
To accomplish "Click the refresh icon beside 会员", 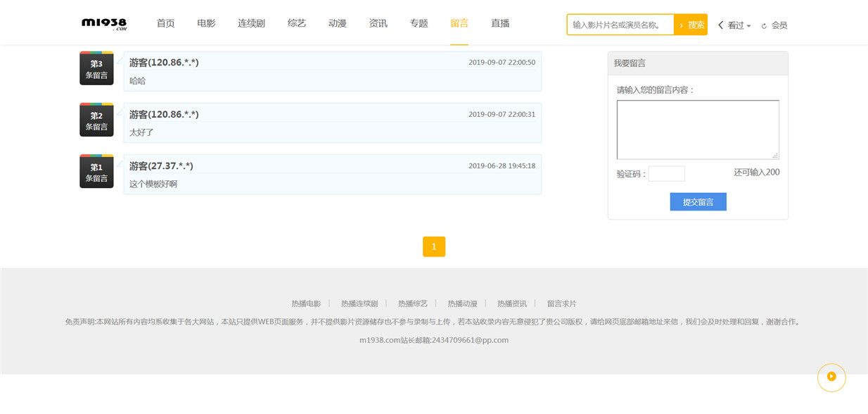I will 764,26.
